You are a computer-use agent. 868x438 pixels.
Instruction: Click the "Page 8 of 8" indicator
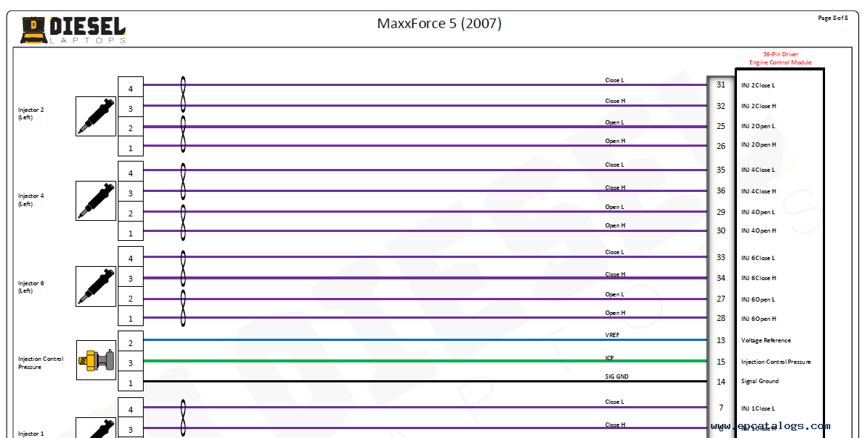coord(832,19)
